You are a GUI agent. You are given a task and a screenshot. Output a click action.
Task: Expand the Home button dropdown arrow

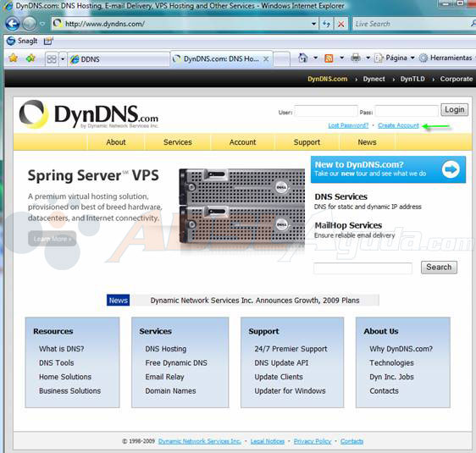[315, 58]
